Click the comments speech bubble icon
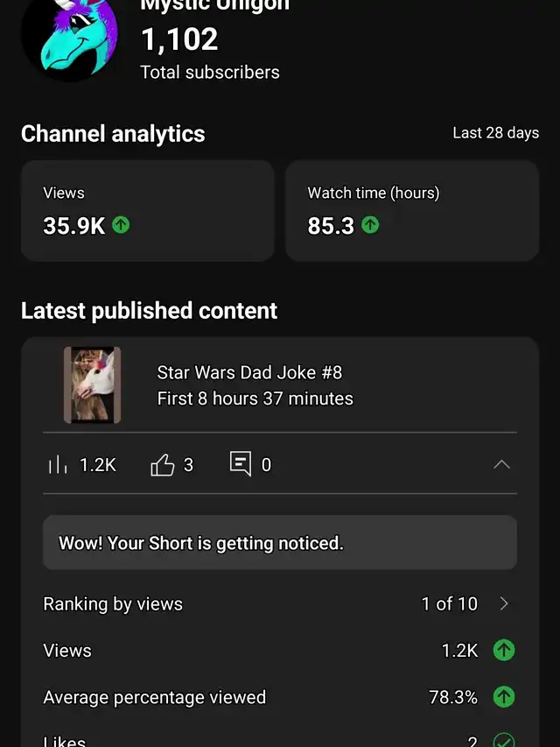 240,464
